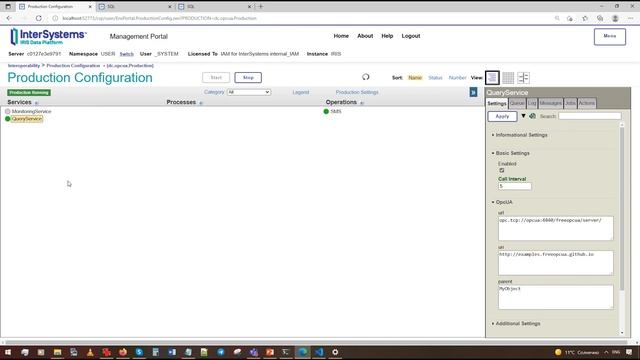The height and width of the screenshot is (360, 640).
Task: Select the Settings tab
Action: click(x=497, y=103)
